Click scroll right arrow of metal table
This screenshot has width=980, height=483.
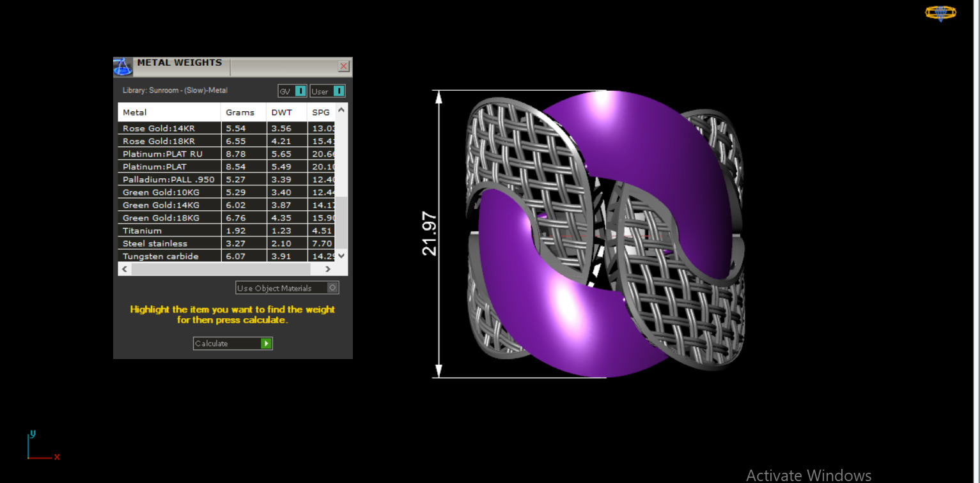(x=328, y=269)
